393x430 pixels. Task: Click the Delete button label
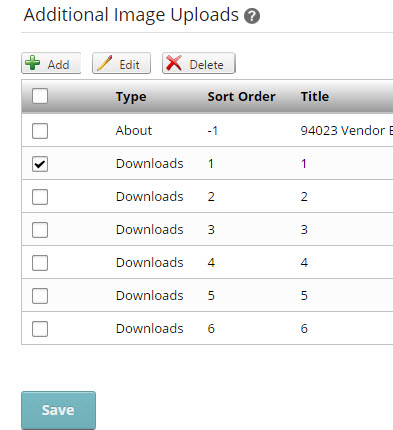click(x=206, y=65)
